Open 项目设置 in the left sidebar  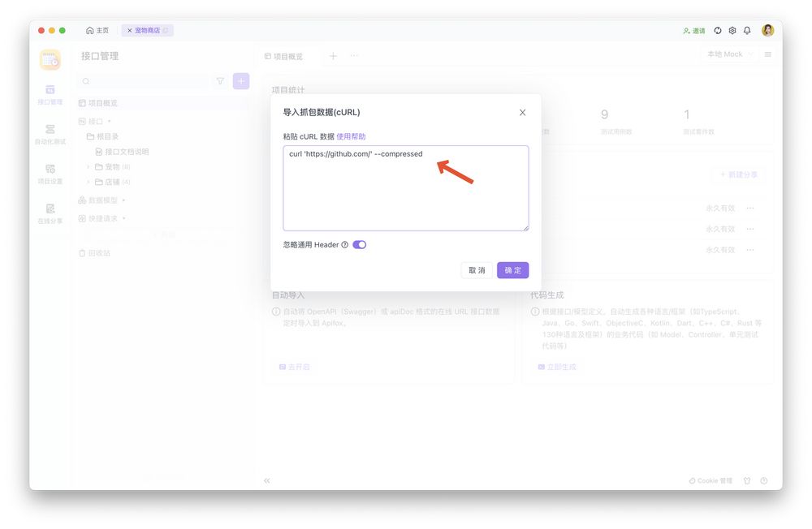50,174
